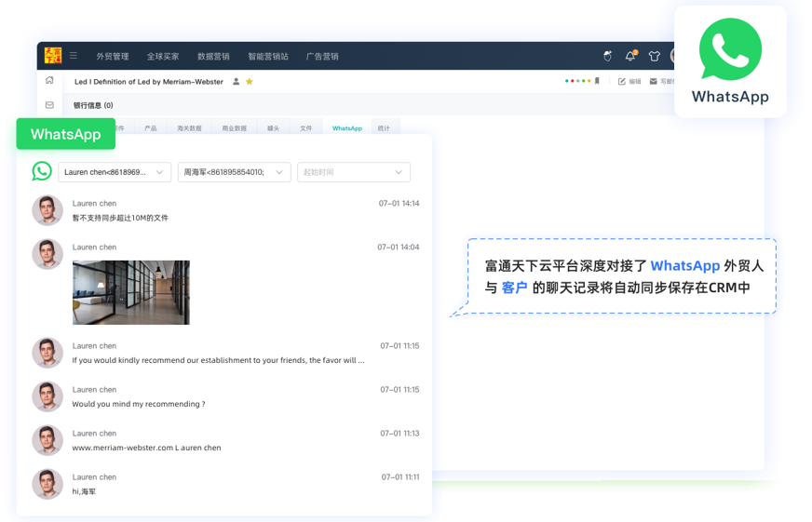
Task: Open the Lauren chen account dropdown
Action: pos(115,172)
